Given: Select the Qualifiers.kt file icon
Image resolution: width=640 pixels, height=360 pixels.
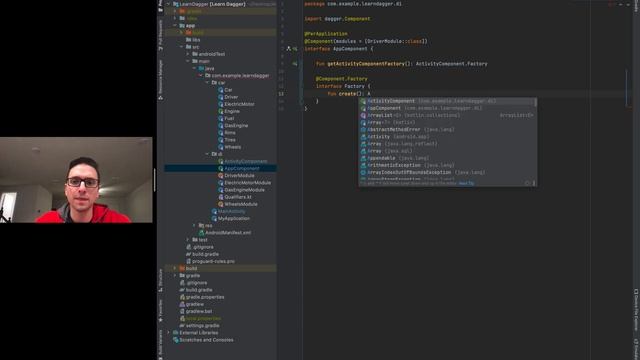Looking at the screenshot, I should [x=220, y=197].
